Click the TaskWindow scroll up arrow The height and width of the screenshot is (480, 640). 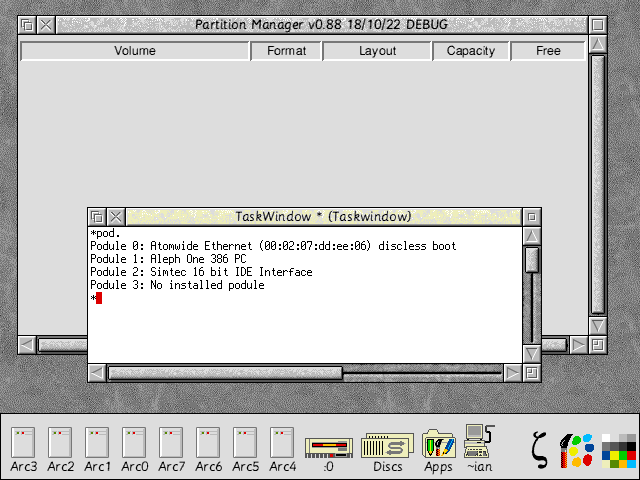pos(532,236)
